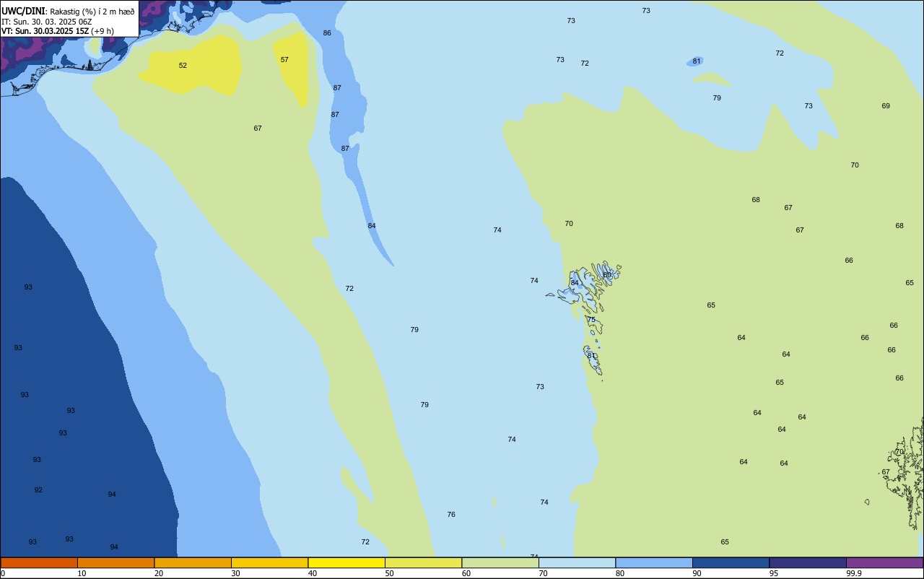The width and height of the screenshot is (924, 579).
Task: Select the '50' legend scale label
Action: coord(389,573)
